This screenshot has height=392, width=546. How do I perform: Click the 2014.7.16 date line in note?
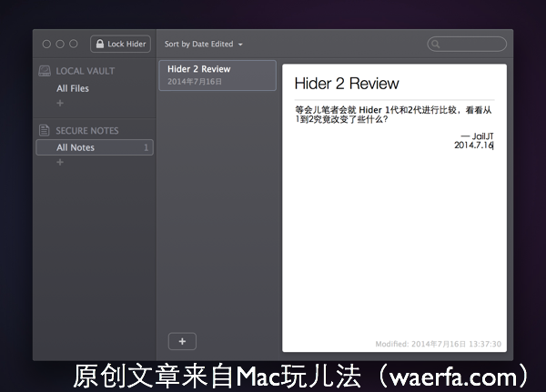(x=473, y=146)
